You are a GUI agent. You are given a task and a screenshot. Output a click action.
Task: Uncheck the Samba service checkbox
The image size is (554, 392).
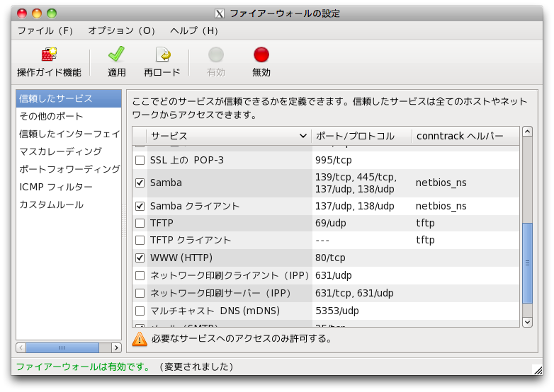[140, 183]
